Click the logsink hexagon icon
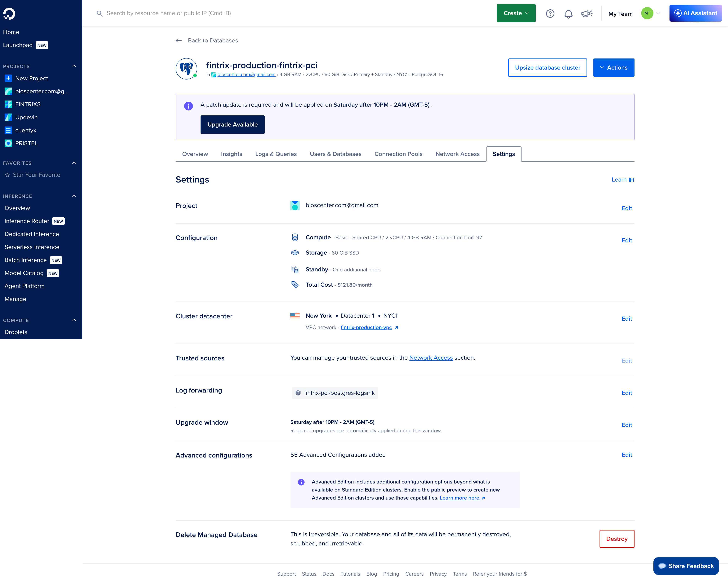The height and width of the screenshot is (584, 728). (x=298, y=393)
